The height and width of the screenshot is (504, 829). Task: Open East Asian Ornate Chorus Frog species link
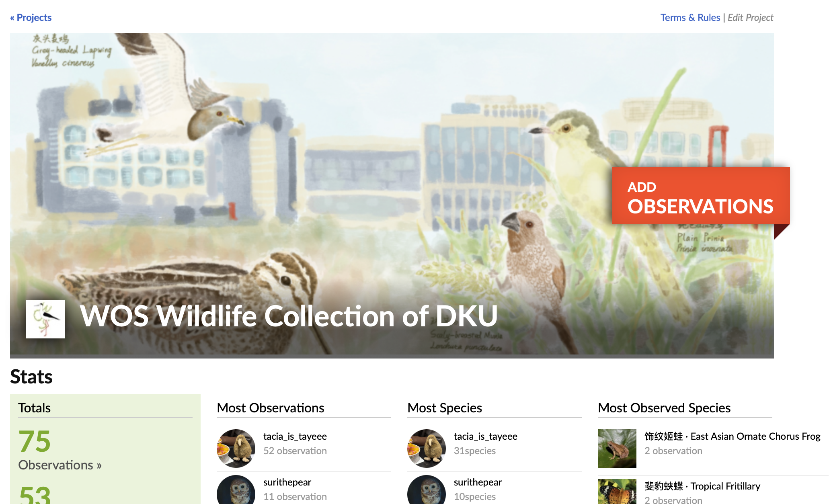click(733, 436)
